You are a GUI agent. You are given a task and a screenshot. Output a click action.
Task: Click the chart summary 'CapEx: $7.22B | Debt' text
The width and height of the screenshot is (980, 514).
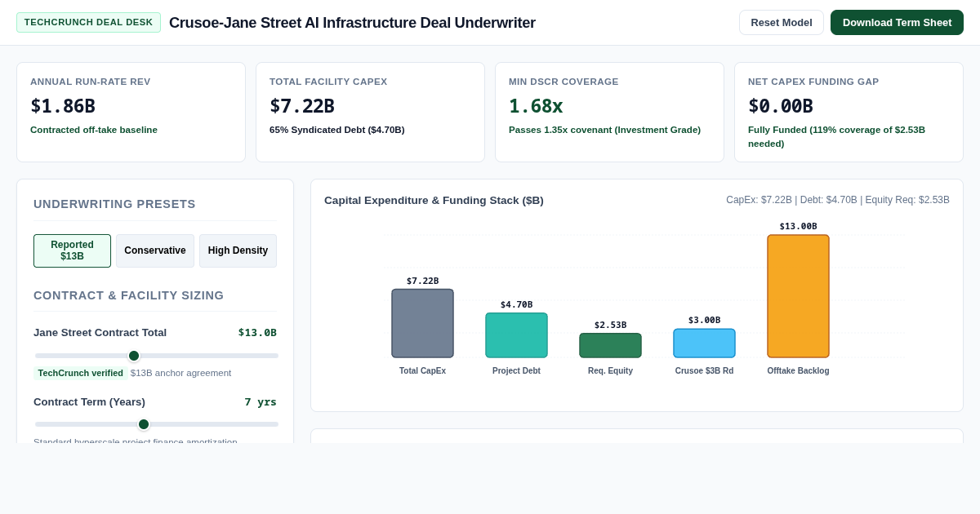(838, 200)
